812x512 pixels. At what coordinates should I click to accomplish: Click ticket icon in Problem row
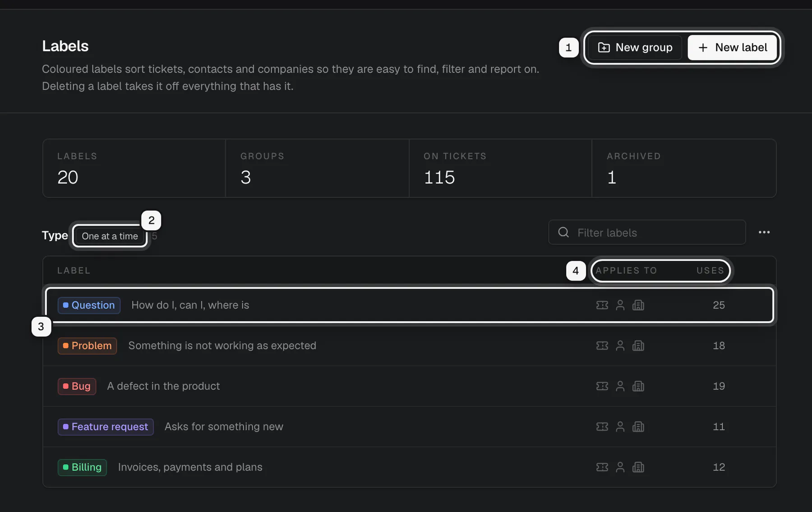point(602,346)
